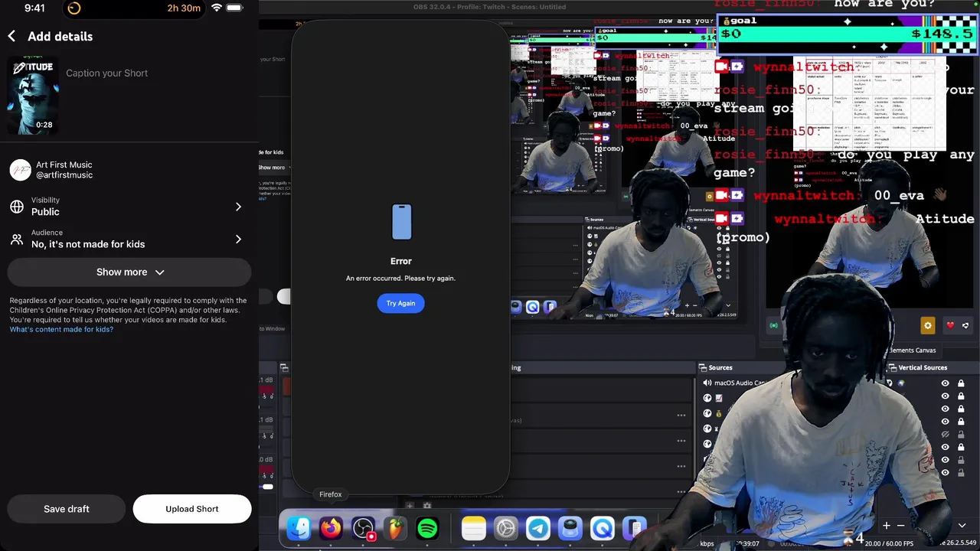This screenshot has height=551, width=980.
Task: Lock the hidden source in Vertical Sources
Action: (961, 435)
